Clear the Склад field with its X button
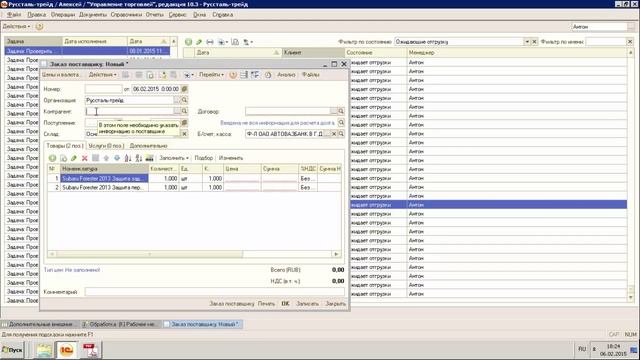 [x=184, y=134]
